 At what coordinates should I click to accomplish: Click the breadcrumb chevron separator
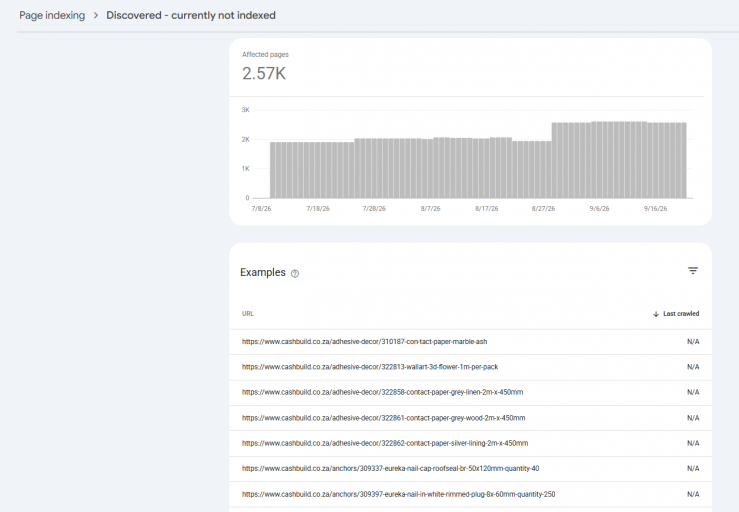point(96,16)
